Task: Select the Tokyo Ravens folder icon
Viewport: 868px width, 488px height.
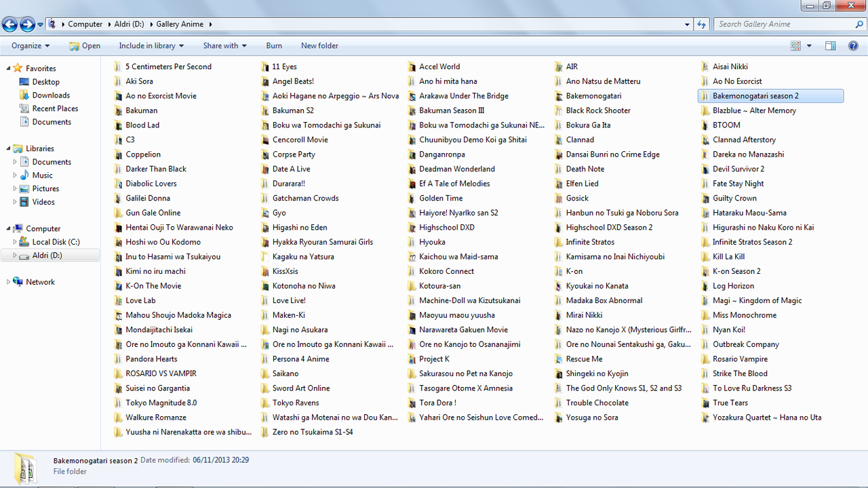Action: coord(266,403)
